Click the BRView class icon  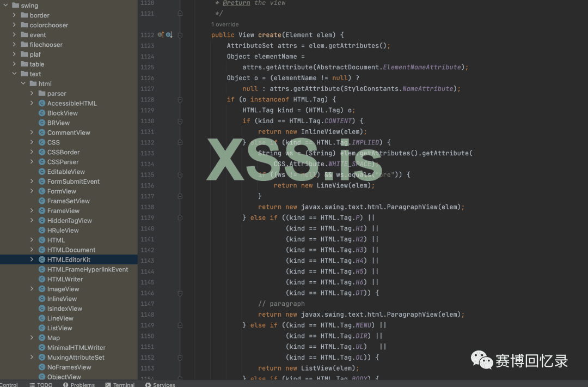pos(42,123)
